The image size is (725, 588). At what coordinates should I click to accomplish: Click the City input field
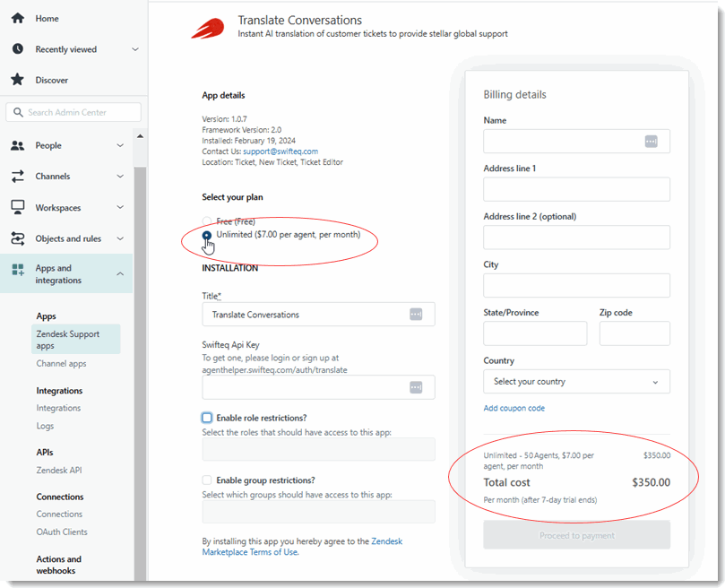coord(576,285)
